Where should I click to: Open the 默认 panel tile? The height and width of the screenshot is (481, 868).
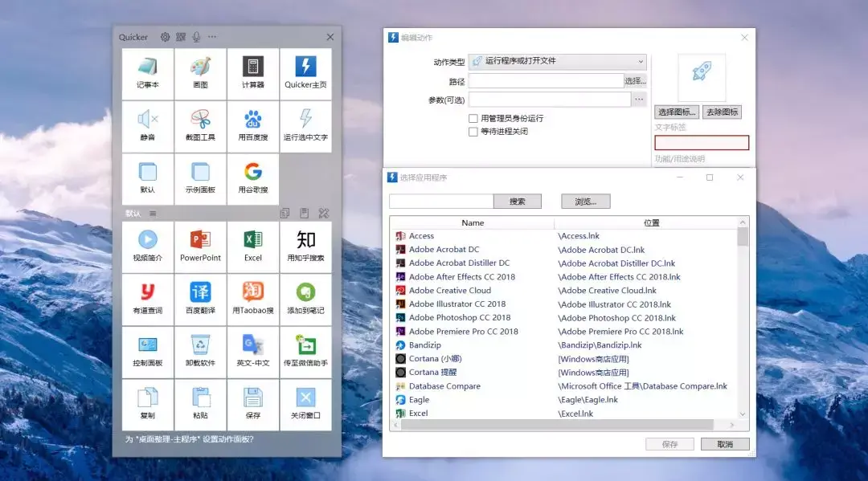(148, 178)
